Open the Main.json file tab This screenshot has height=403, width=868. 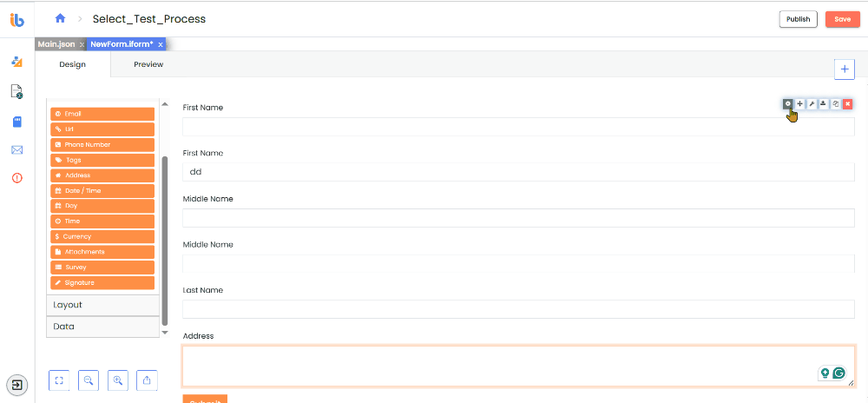point(56,44)
